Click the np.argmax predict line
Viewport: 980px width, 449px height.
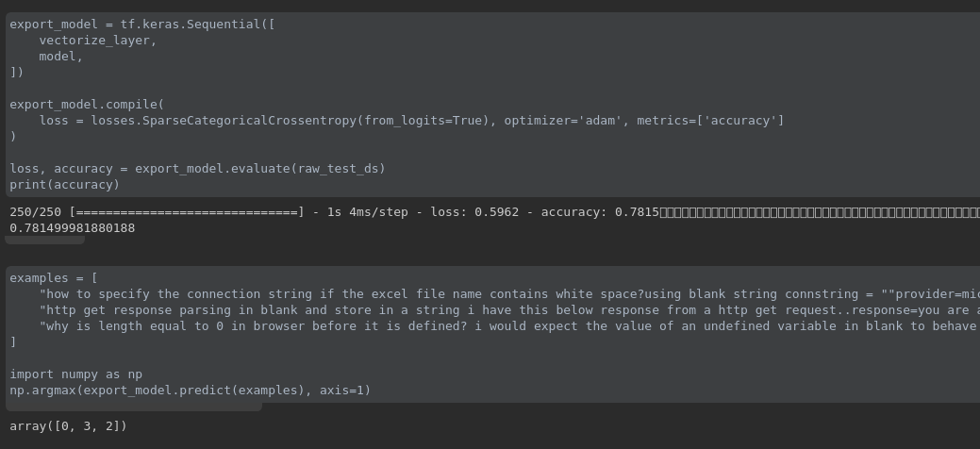[190, 391]
